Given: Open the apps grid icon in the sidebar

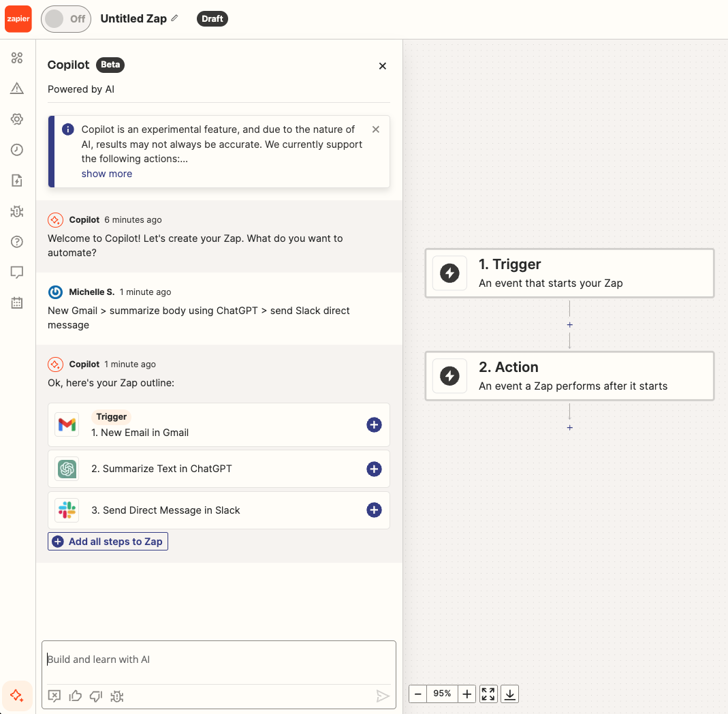Looking at the screenshot, I should [x=17, y=58].
